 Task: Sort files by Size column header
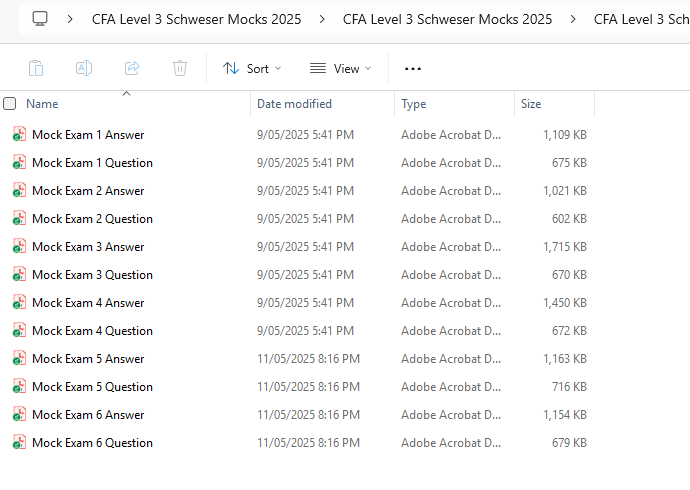click(x=531, y=103)
